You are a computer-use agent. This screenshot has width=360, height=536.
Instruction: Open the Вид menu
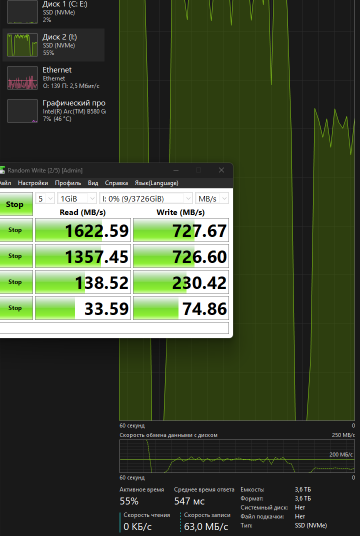[93, 183]
